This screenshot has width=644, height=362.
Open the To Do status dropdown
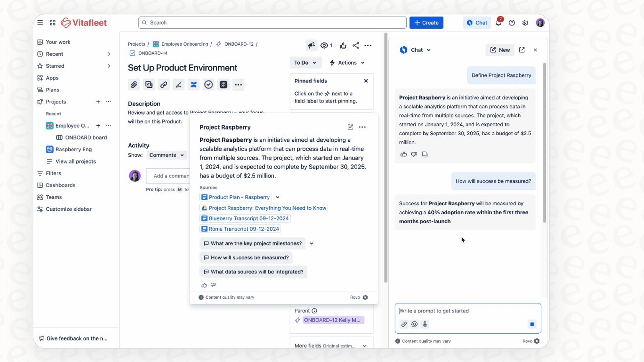[306, 62]
